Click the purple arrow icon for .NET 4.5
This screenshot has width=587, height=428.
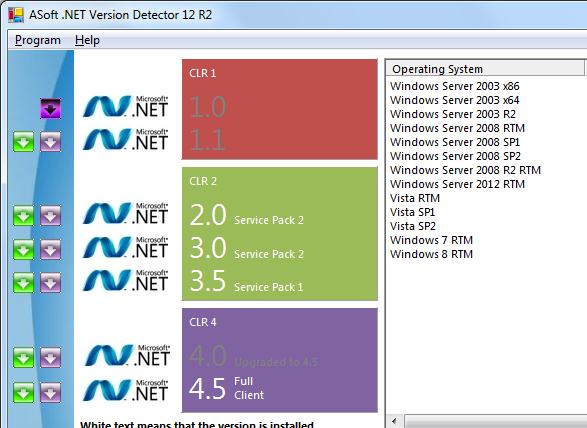coord(51,392)
